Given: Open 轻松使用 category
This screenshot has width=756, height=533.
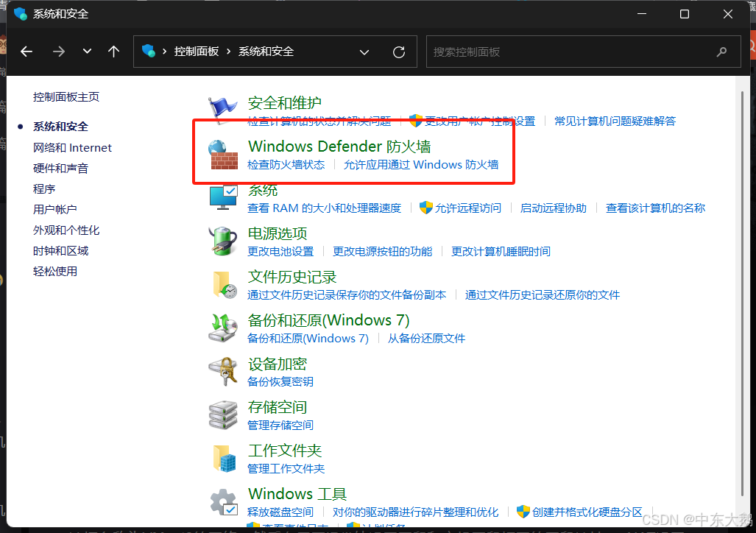Looking at the screenshot, I should 55,271.
